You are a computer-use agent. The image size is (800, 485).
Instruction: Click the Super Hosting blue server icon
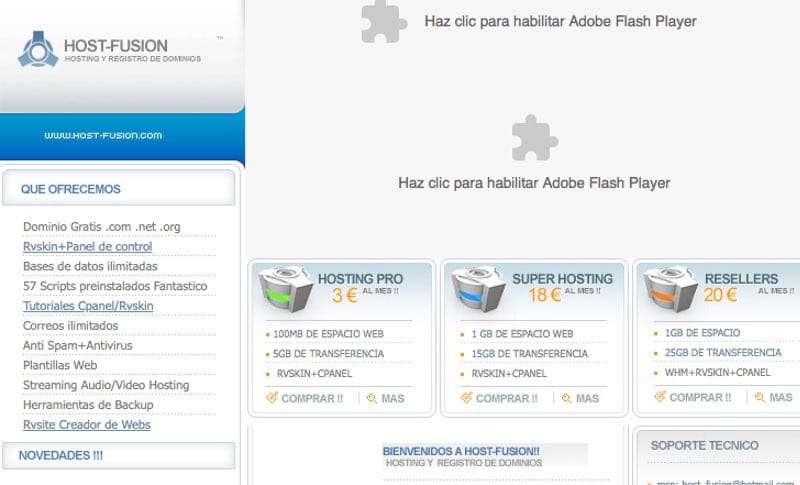pos(478,288)
